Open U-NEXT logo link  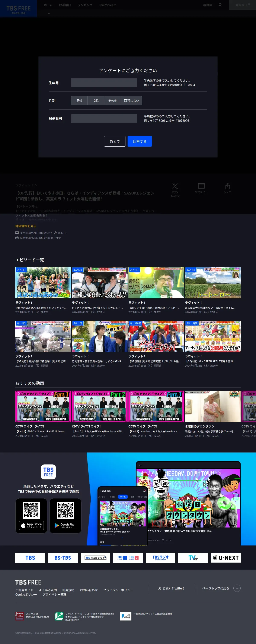[225, 558]
